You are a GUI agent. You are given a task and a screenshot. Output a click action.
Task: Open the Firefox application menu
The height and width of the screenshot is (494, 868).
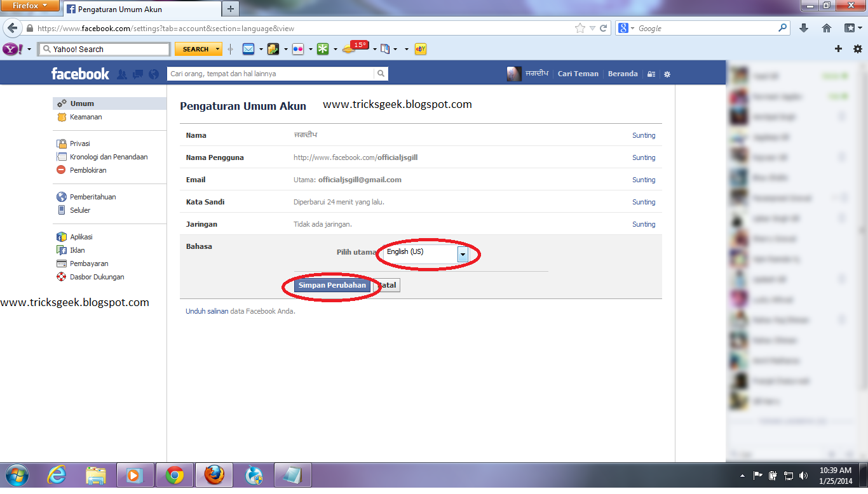coord(31,6)
